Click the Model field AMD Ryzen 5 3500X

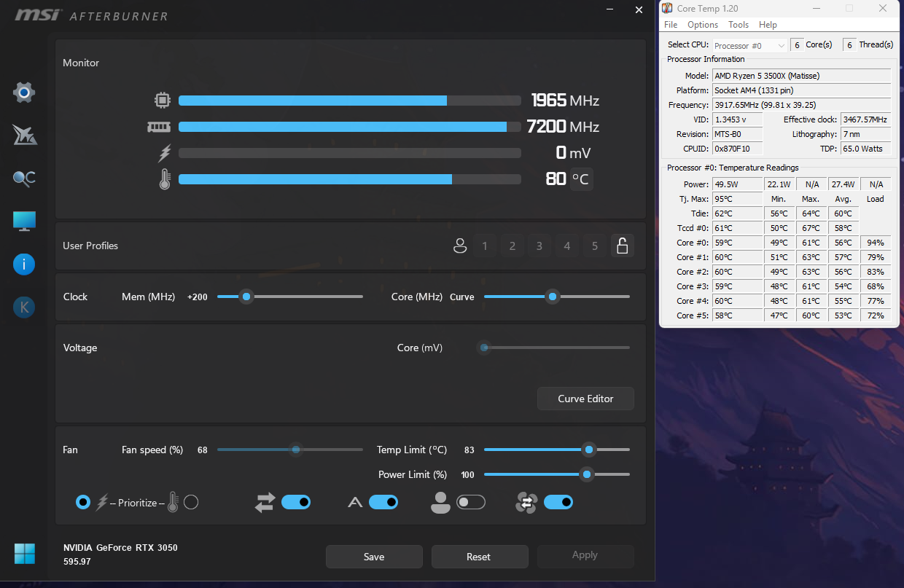tap(801, 76)
